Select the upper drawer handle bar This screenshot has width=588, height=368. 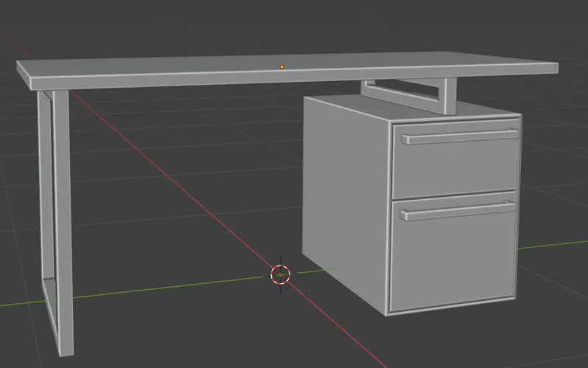460,136
